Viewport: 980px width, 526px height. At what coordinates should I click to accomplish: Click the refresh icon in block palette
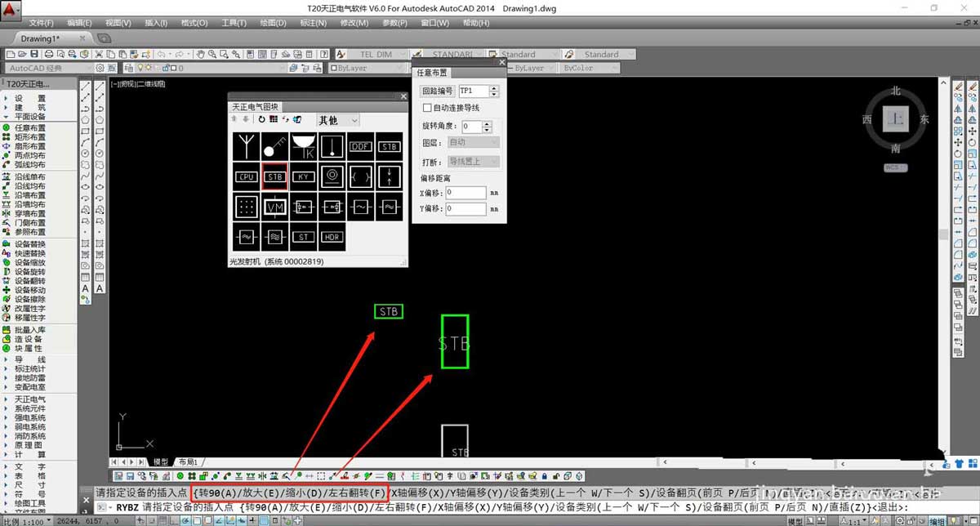click(262, 120)
